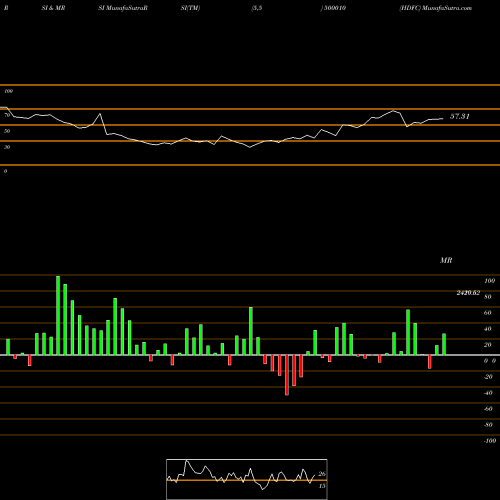This screenshot has width=500, height=500.
Task: Click the SI MunafaSutraR header text
Action: [123, 8]
